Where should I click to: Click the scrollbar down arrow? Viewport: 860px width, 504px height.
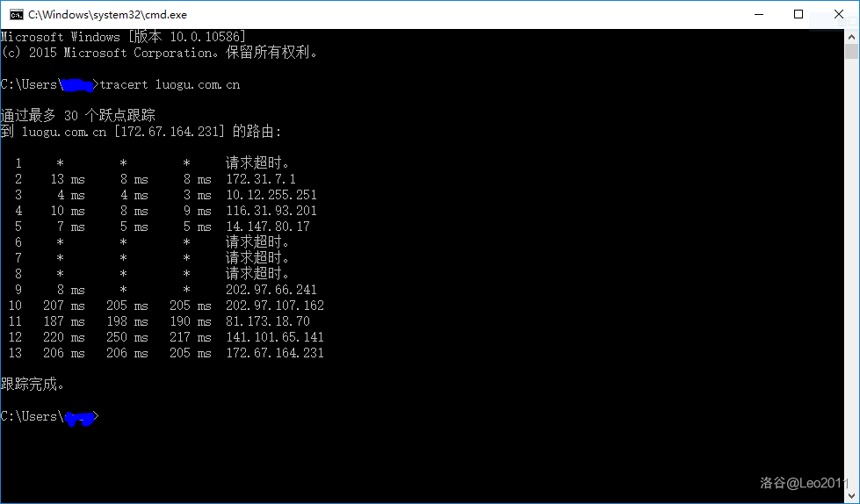(851, 496)
